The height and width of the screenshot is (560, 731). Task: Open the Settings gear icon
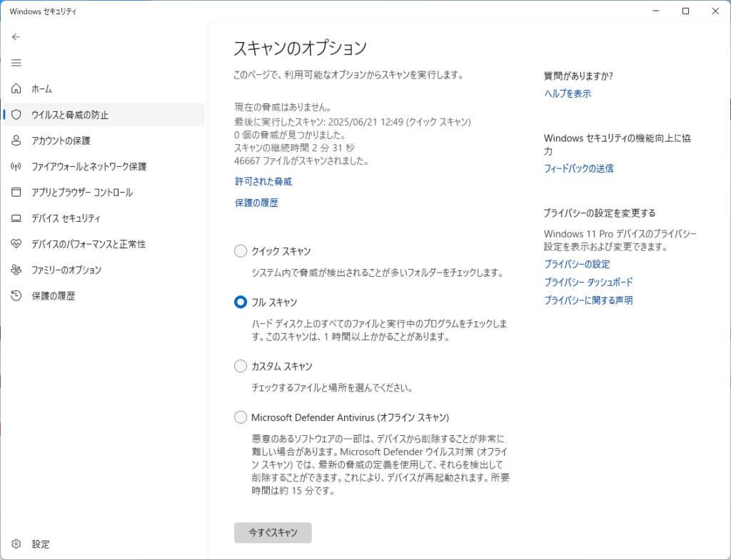16,544
